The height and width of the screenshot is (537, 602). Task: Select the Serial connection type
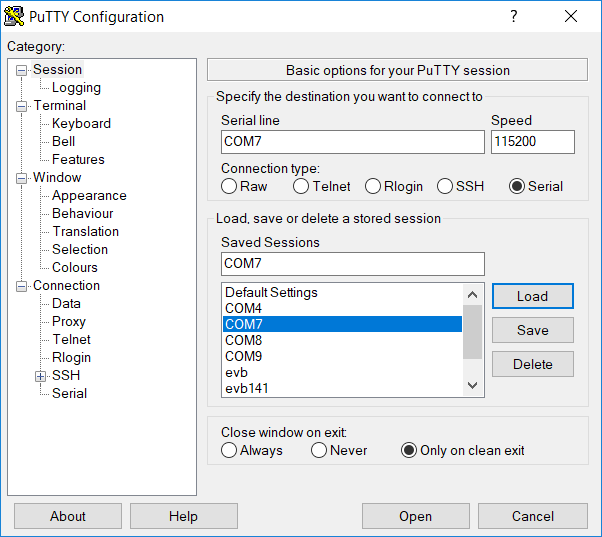coord(517,186)
